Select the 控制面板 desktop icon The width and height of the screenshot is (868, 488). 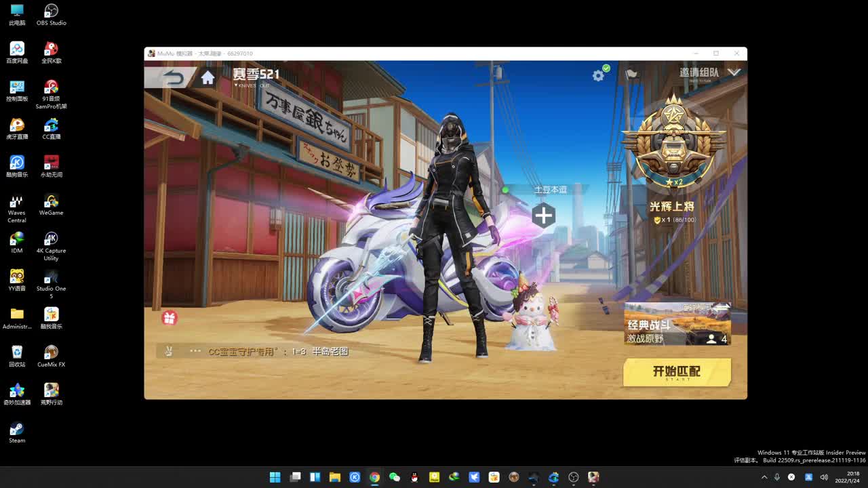click(x=17, y=91)
